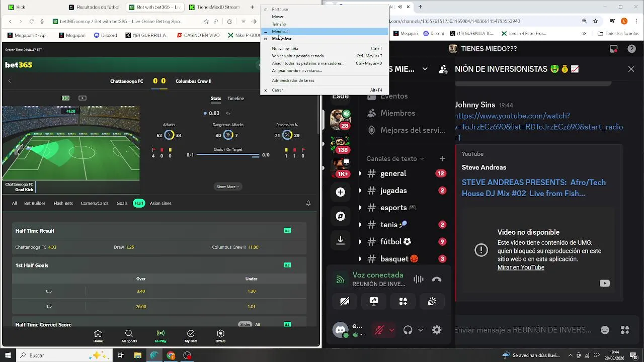Open Mirar en YouTube link
Viewport: 644px width, 362px height.
(521, 267)
